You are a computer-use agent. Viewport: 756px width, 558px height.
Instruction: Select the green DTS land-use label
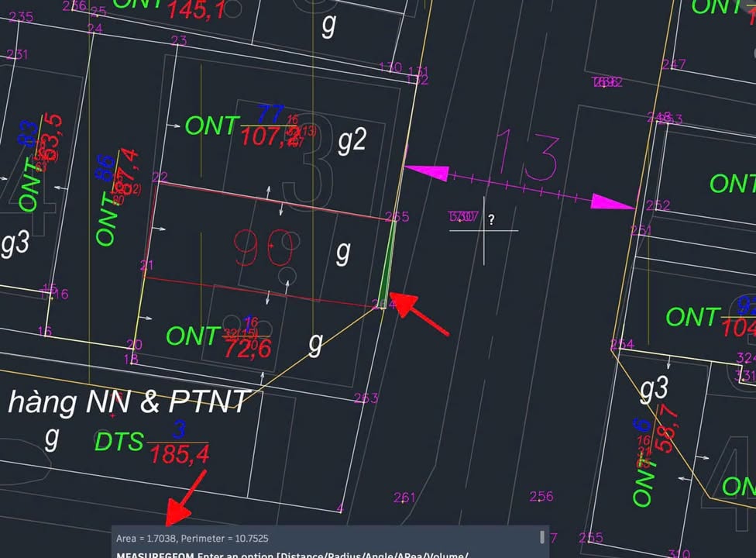point(119,442)
